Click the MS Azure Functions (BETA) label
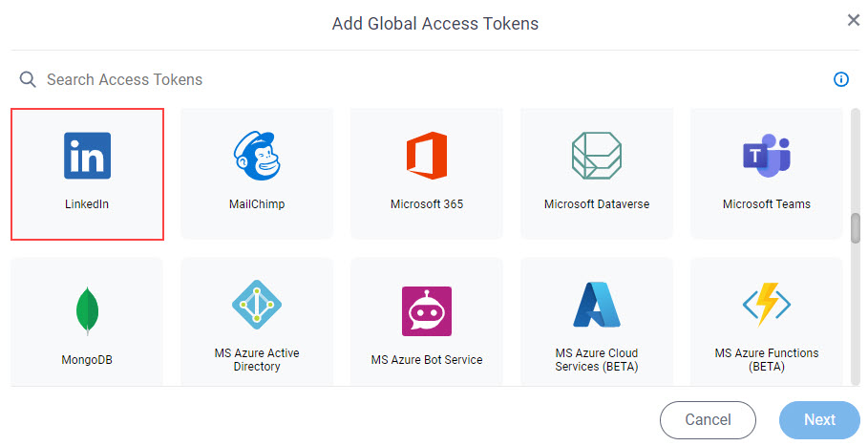Screen dimensions: 868x446 tap(766, 360)
